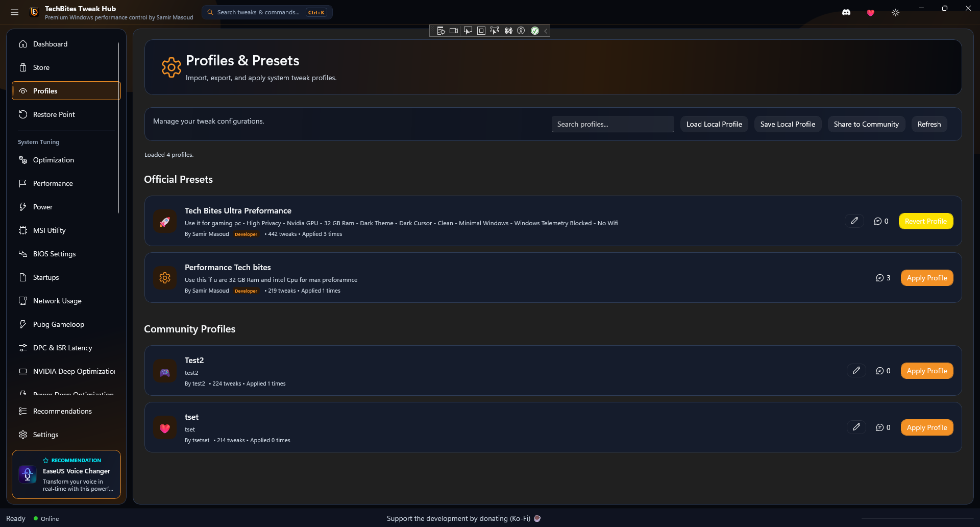Open the Discord icon in title bar
The height and width of the screenshot is (527, 980).
coord(846,12)
